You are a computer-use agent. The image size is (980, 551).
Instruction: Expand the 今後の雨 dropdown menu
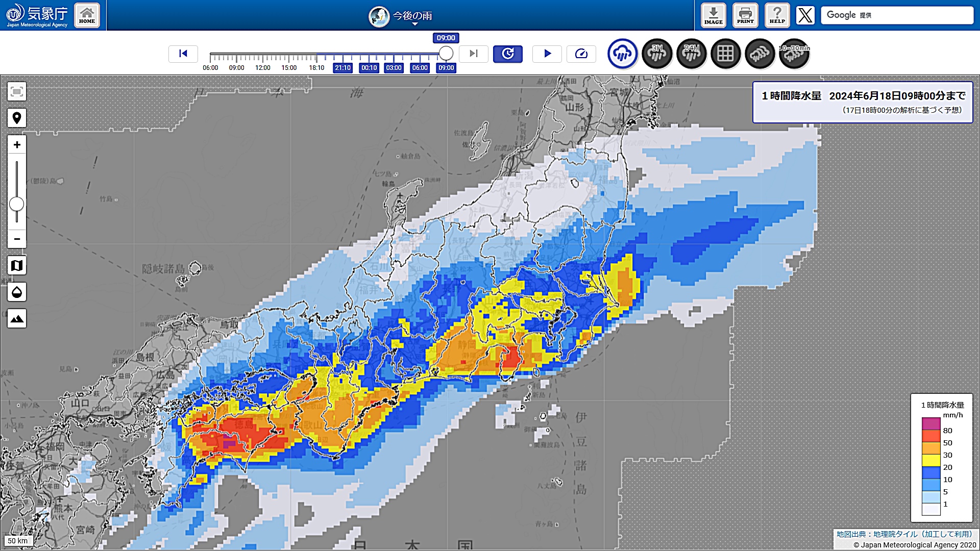pos(411,17)
